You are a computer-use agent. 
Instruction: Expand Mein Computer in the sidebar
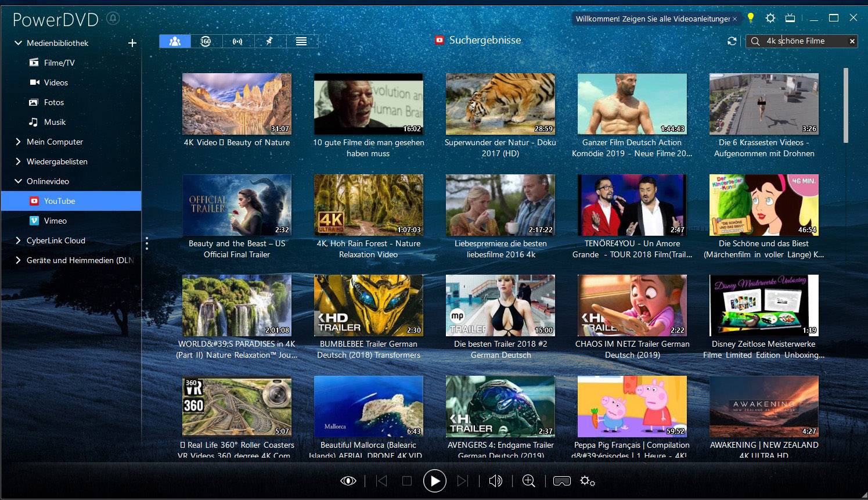17,142
